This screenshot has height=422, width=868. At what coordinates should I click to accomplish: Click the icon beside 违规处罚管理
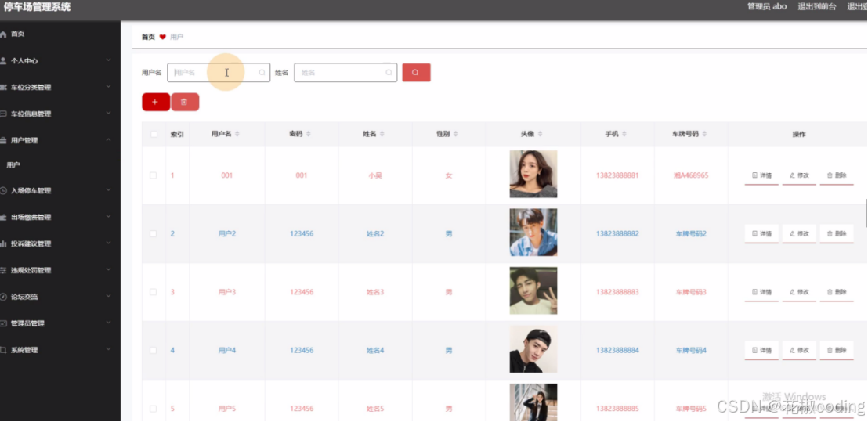pyautogui.click(x=3, y=270)
